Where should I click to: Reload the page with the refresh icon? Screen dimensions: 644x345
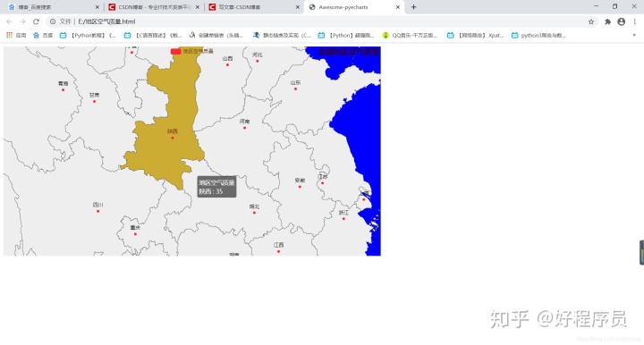tap(36, 21)
